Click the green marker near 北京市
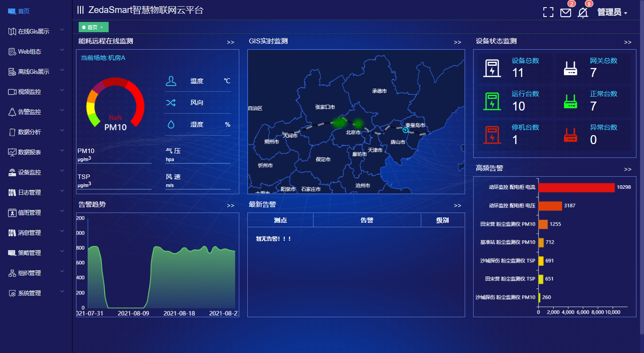 click(358, 123)
